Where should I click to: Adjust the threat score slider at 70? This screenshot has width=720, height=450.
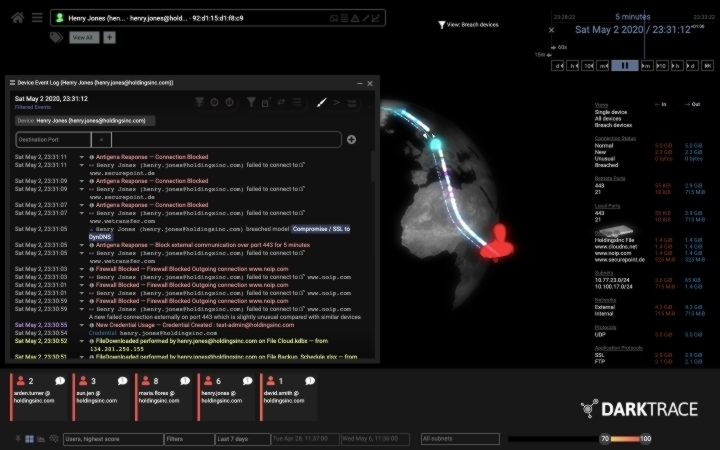[x=604, y=439]
